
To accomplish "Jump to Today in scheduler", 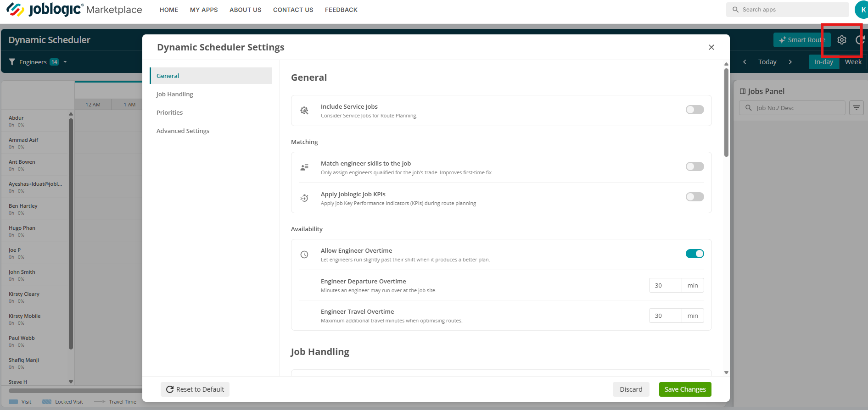I will coord(767,62).
